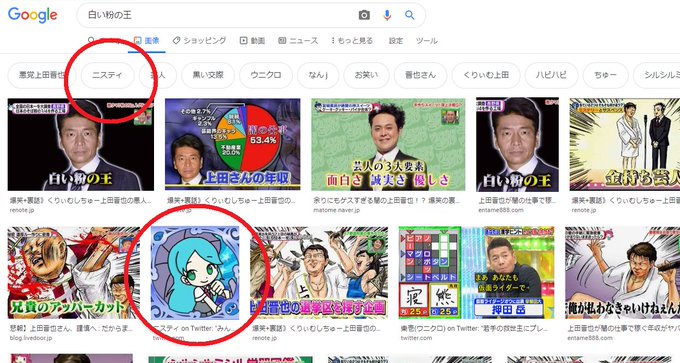680x363 pixels.
Task: Click the blog.livedoor.jp source link
Action: [31, 338]
